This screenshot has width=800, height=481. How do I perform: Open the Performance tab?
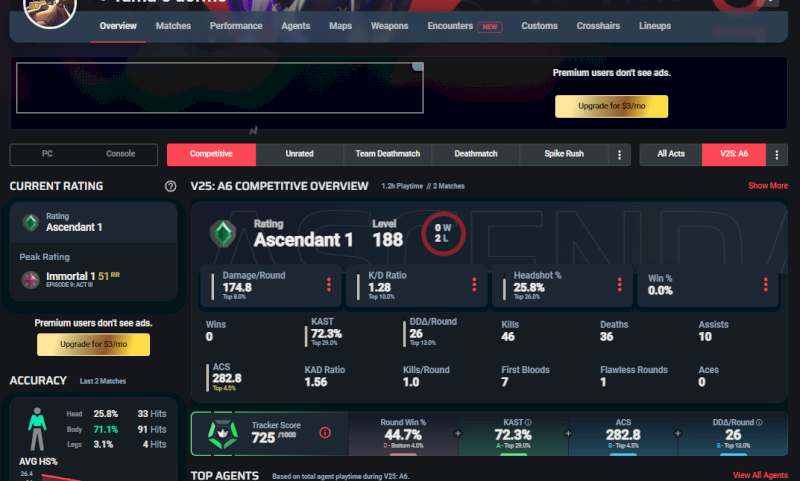(x=236, y=26)
